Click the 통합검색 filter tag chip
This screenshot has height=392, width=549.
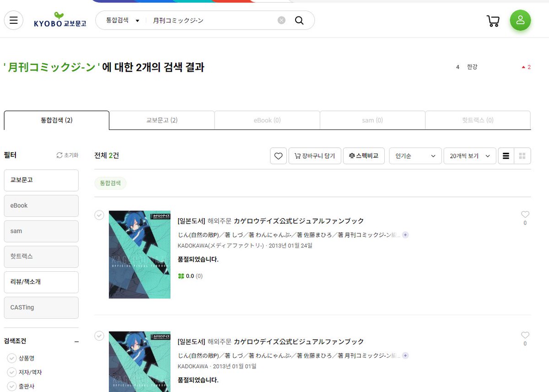click(110, 183)
